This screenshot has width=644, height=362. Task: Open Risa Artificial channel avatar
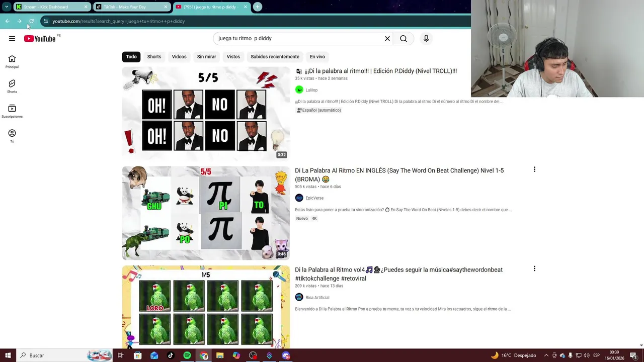[x=299, y=297]
